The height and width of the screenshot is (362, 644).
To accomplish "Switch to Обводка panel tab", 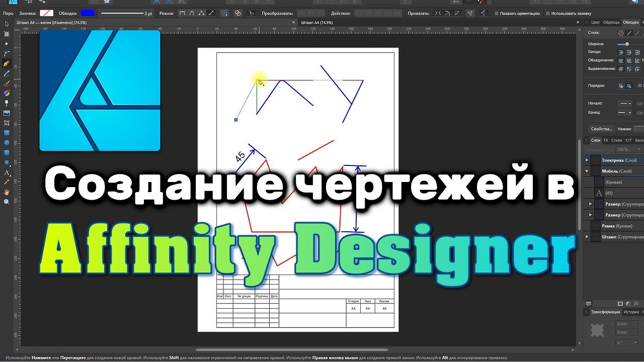I will point(631,22).
